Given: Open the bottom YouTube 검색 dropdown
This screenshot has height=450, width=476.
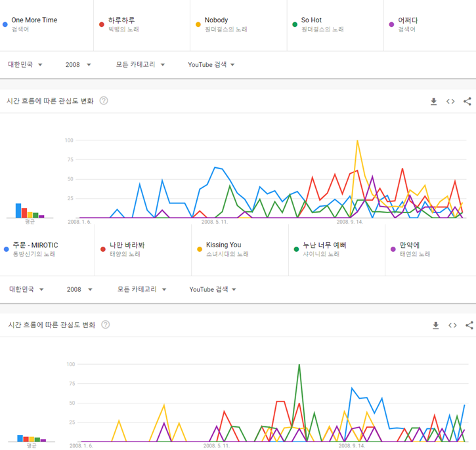Looking at the screenshot, I should [213, 289].
